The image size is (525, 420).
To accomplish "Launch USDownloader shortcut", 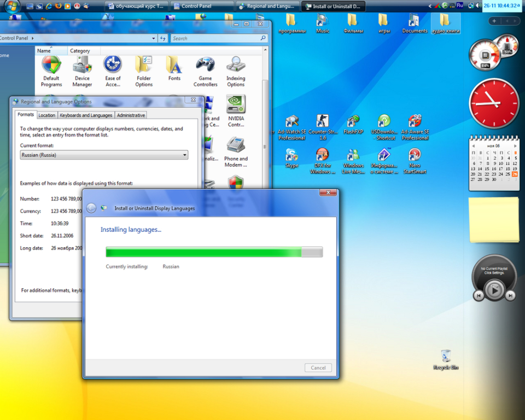I will [384, 127].
